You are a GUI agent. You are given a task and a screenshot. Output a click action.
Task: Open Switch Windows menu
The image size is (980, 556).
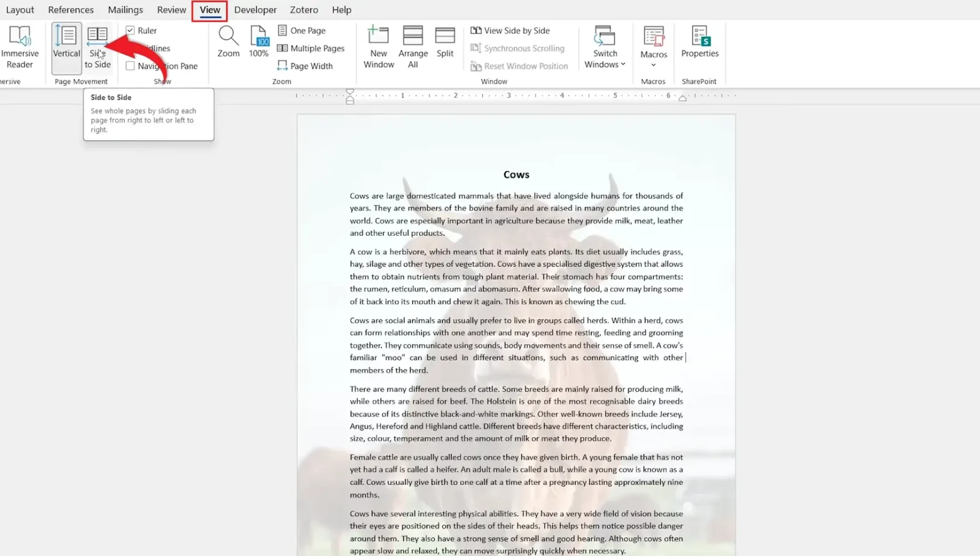[605, 47]
